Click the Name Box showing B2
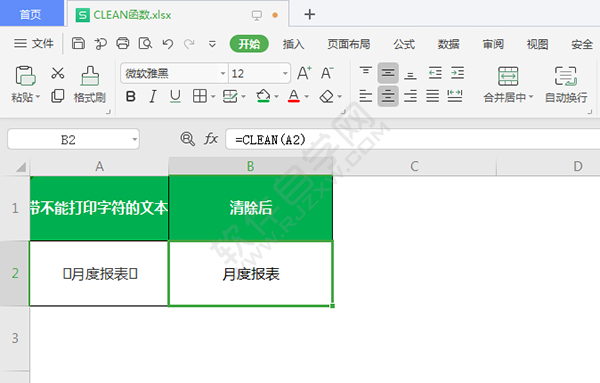The width and height of the screenshot is (600, 383). tap(73, 140)
